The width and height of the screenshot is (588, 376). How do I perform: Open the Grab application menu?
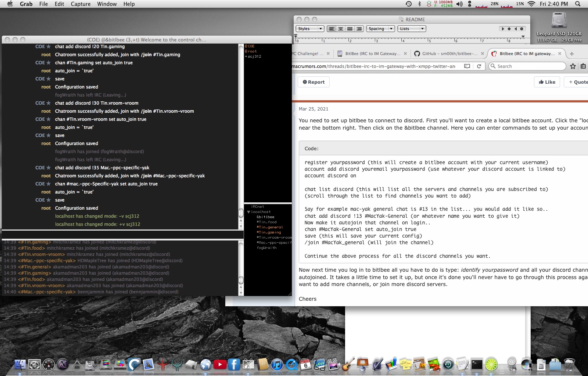[26, 4]
